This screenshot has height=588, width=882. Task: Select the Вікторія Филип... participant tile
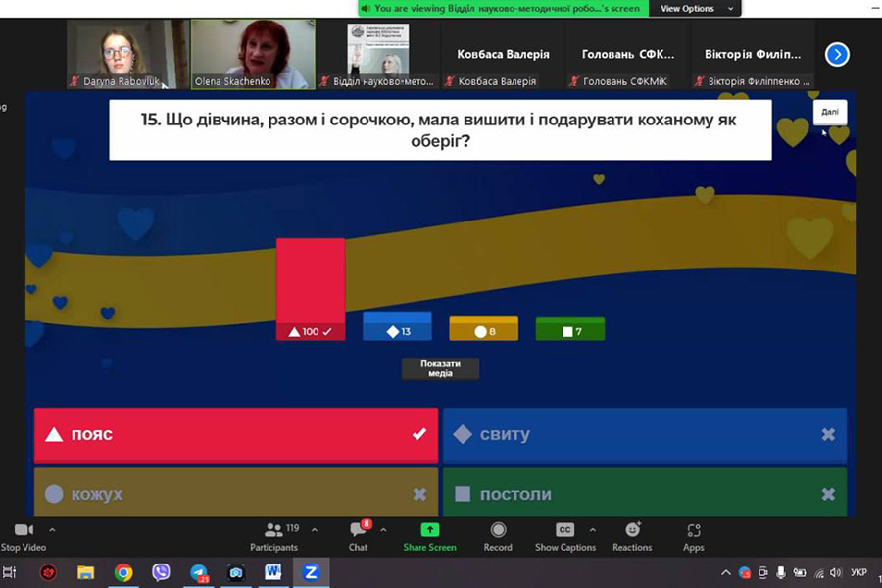pos(753,54)
